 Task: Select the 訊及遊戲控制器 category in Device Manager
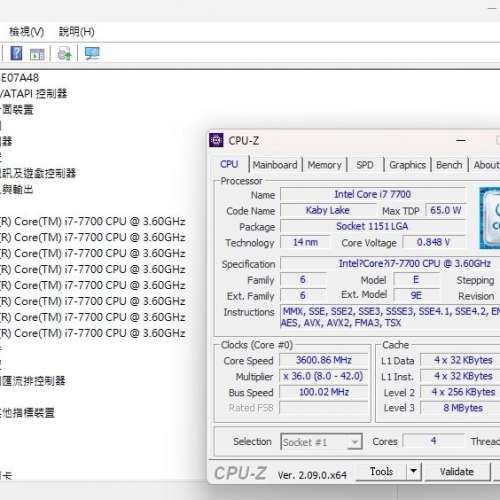point(38,173)
